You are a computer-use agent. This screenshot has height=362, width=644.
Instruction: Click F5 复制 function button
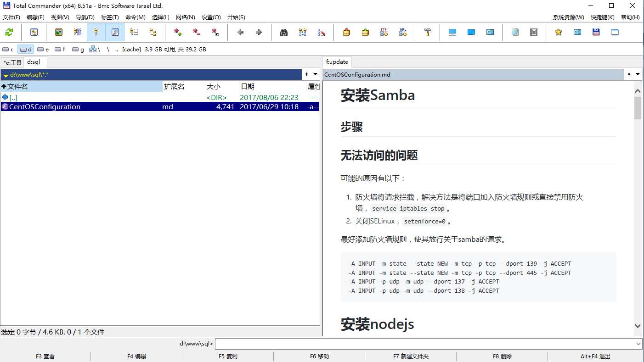point(228,356)
